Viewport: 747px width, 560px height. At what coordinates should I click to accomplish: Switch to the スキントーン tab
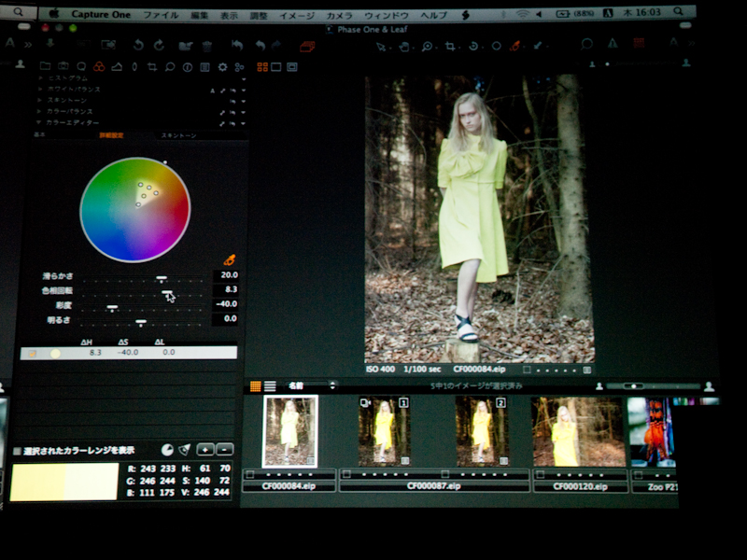point(179,135)
